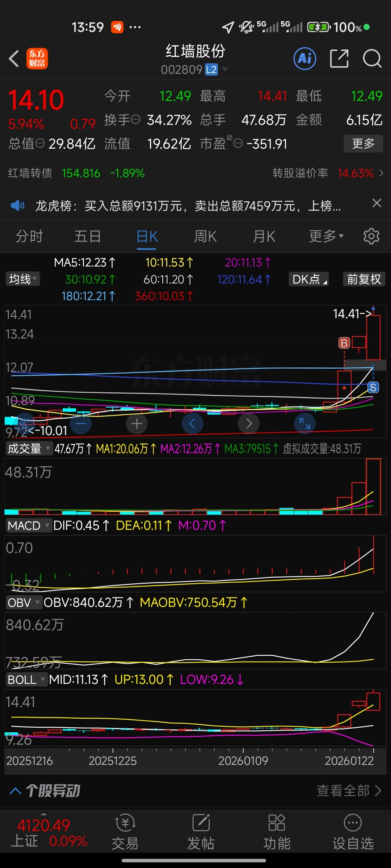Open 转股溢价率 14.63% details

328,173
